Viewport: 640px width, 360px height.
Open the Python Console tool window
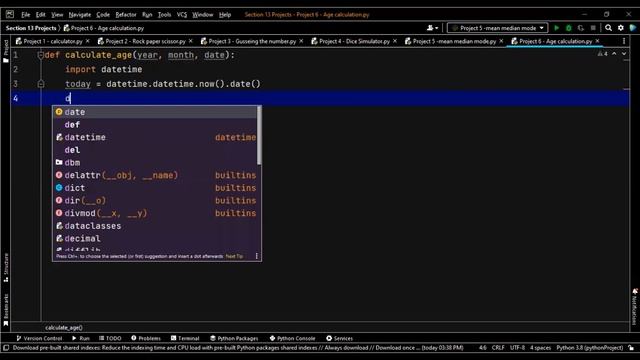point(292,338)
